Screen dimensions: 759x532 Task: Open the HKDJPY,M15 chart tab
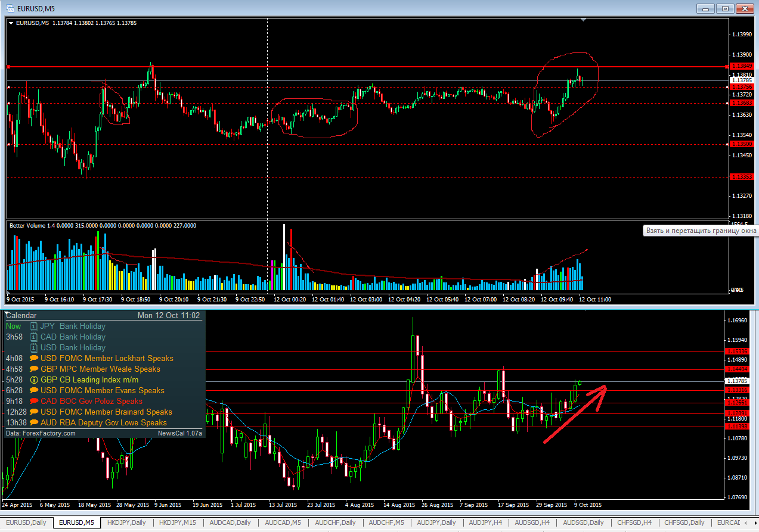[178, 522]
